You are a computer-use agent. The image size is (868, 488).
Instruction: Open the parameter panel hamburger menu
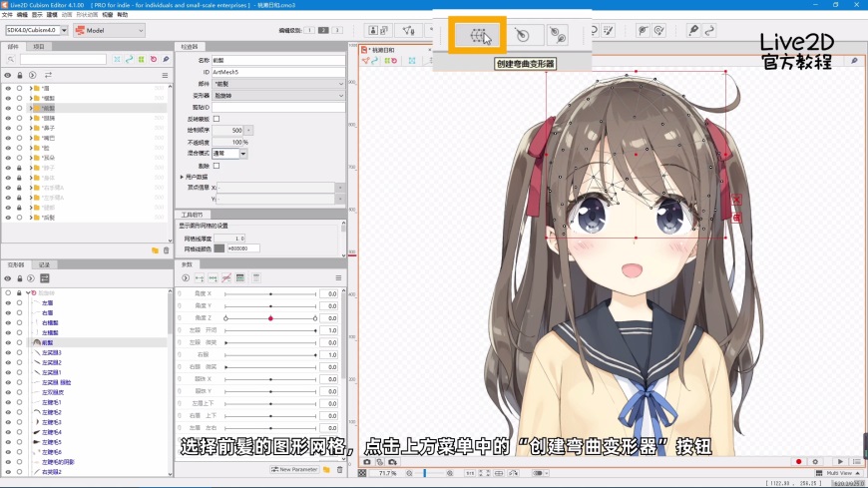tap(338, 278)
